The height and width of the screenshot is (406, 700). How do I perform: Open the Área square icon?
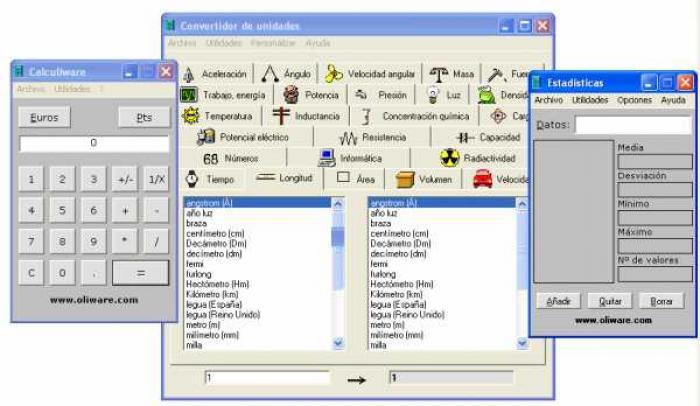(343, 178)
